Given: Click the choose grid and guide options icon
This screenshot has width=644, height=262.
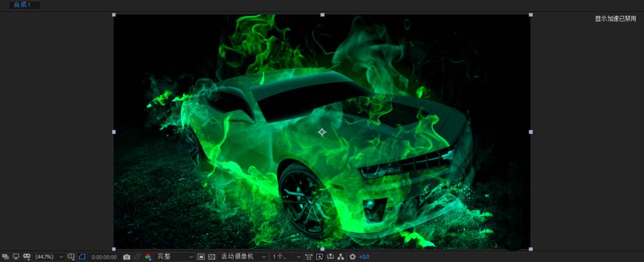Looking at the screenshot, I should tap(71, 256).
